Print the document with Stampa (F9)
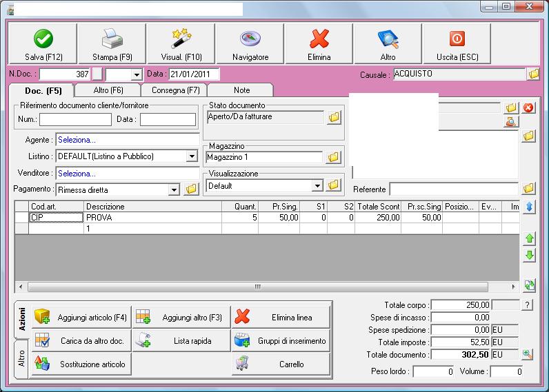Viewport: 549px width, 392px height. (112, 45)
